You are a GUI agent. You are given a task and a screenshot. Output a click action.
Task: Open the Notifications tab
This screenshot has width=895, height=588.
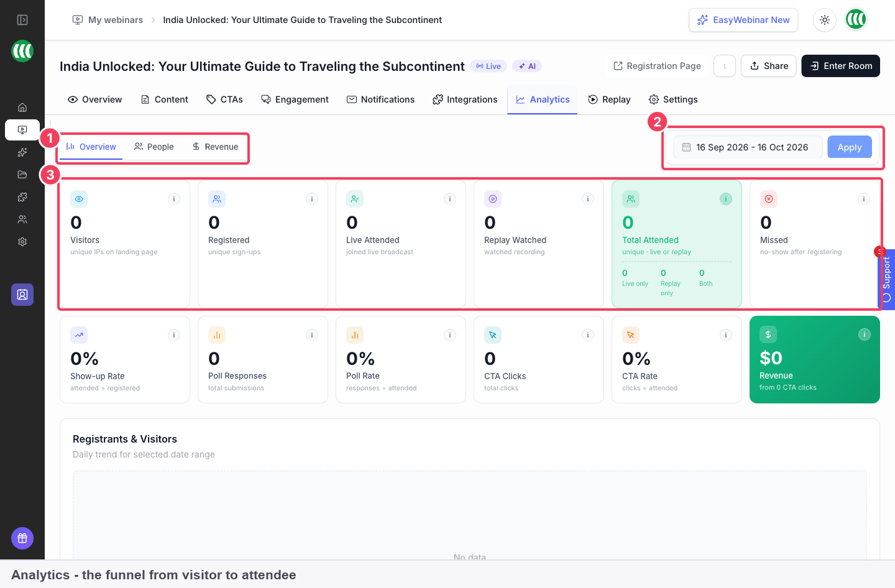(x=380, y=99)
